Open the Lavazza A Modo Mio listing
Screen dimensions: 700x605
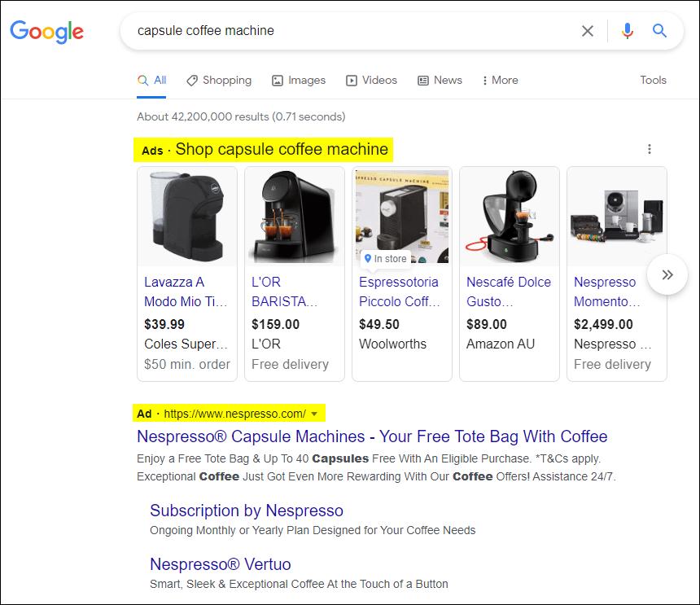[x=186, y=292]
